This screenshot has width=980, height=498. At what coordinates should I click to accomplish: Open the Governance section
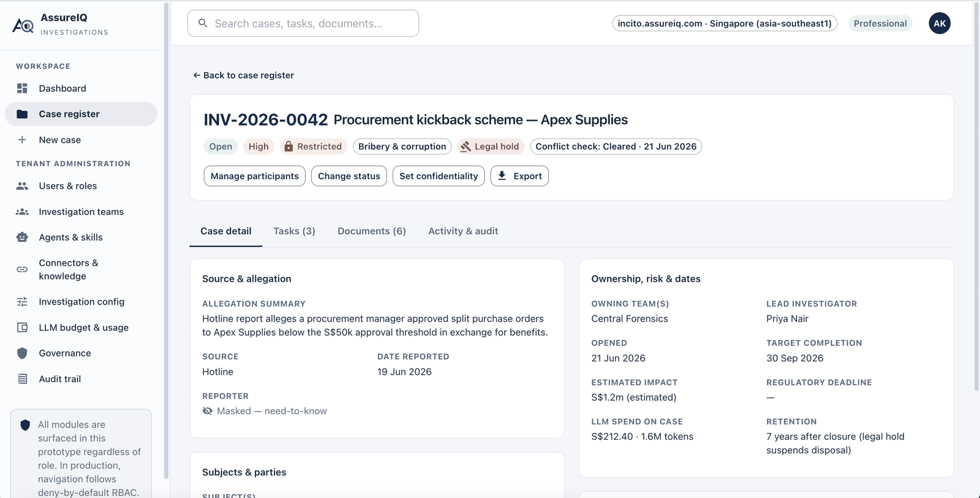tap(81, 353)
